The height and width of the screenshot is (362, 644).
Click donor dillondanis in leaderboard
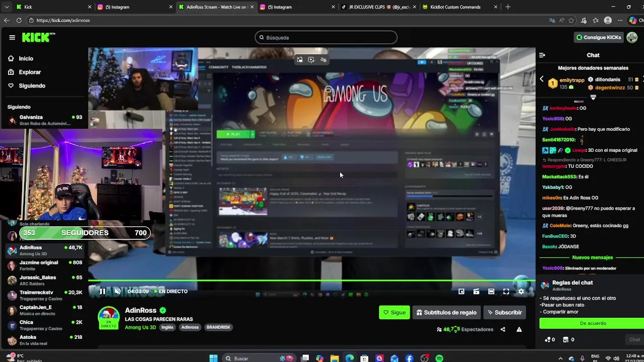pyautogui.click(x=607, y=79)
